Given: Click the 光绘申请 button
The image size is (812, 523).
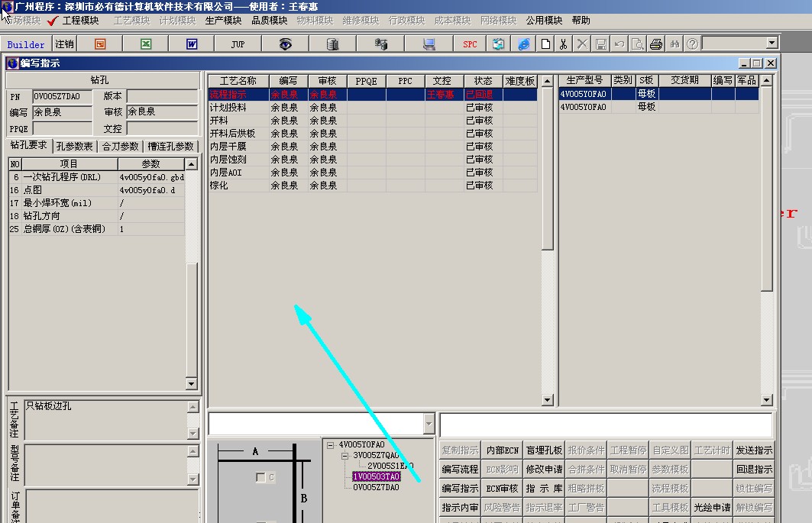Looking at the screenshot, I should pos(712,508).
